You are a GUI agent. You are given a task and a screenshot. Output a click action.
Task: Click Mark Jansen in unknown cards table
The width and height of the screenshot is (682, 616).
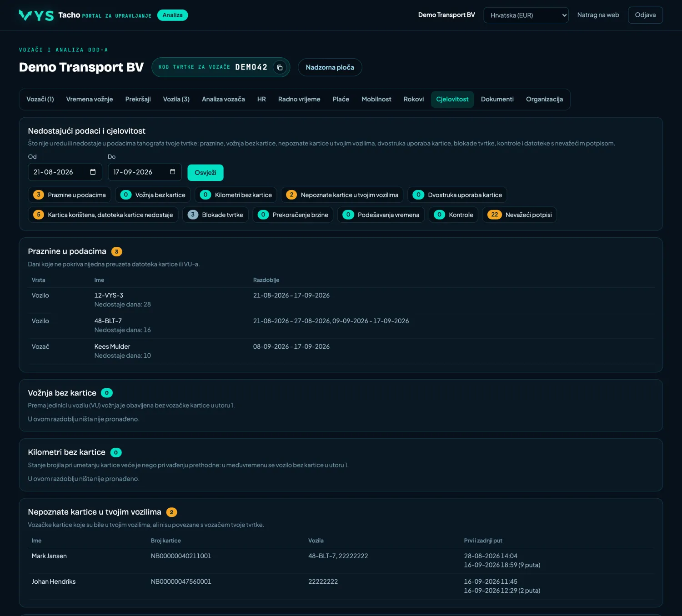pos(49,556)
